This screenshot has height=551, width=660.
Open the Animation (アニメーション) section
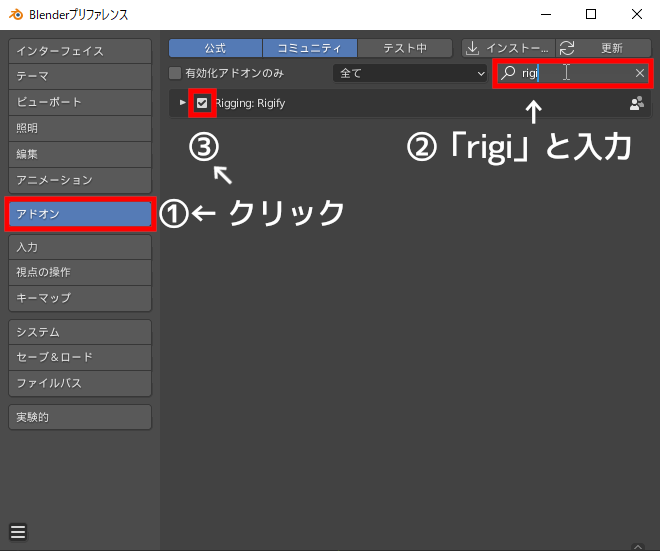pyautogui.click(x=80, y=180)
